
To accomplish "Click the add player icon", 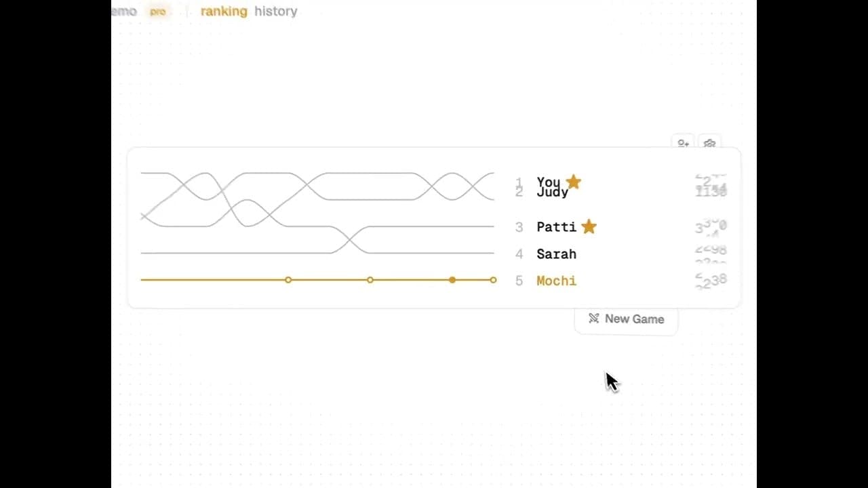I will [x=683, y=143].
